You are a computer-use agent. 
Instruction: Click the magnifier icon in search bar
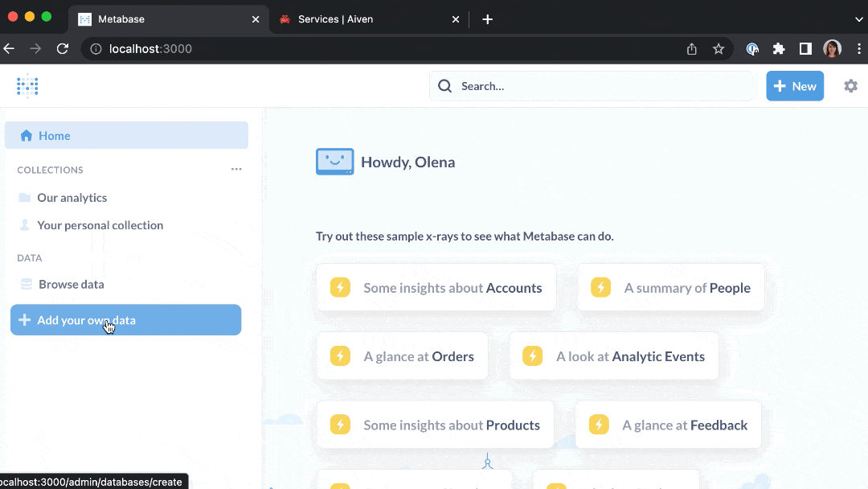pos(444,86)
